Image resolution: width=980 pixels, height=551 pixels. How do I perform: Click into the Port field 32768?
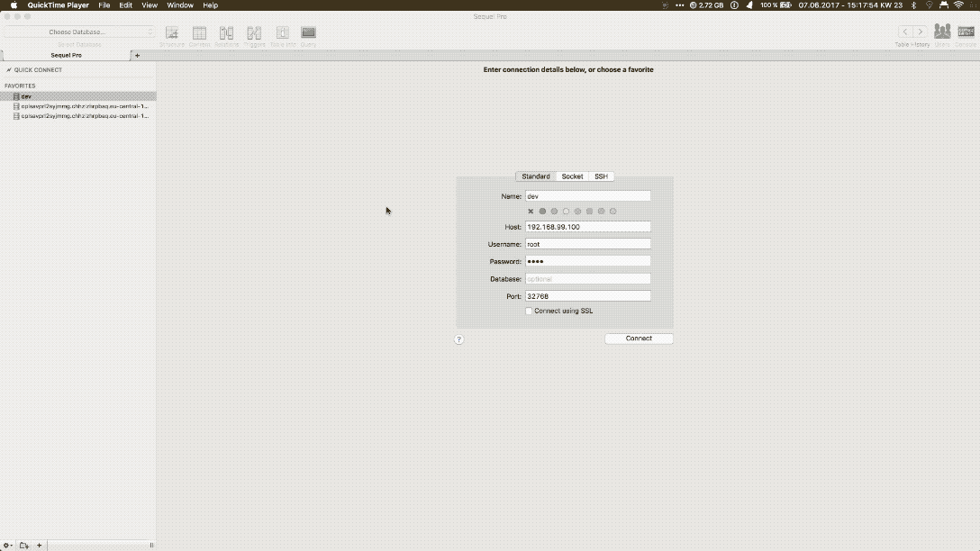coord(587,297)
